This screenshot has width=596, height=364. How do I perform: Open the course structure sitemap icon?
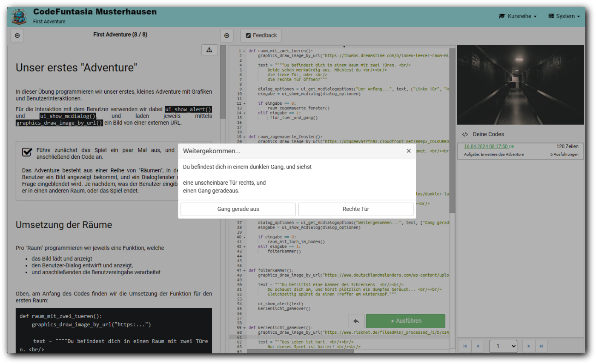pos(209,50)
